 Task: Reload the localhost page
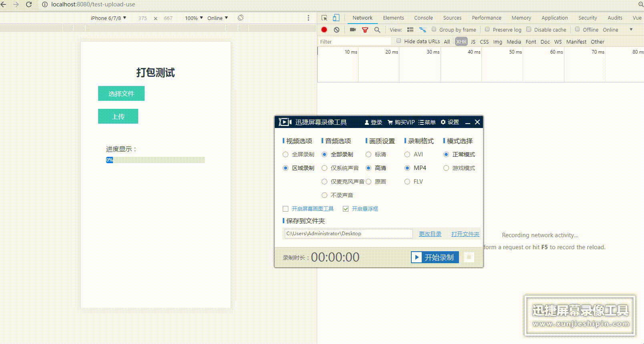tap(29, 4)
